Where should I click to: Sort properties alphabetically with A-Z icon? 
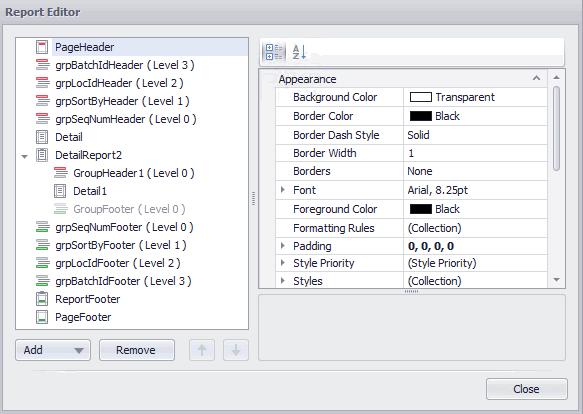[x=299, y=52]
